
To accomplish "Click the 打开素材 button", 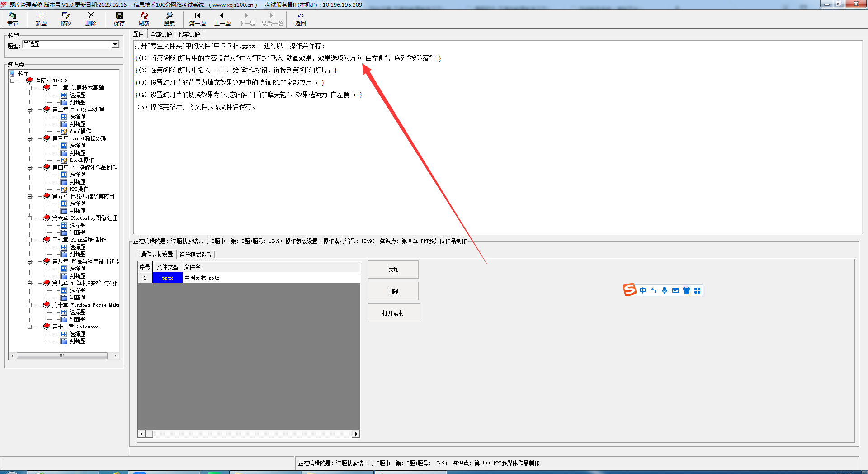I will pyautogui.click(x=393, y=313).
